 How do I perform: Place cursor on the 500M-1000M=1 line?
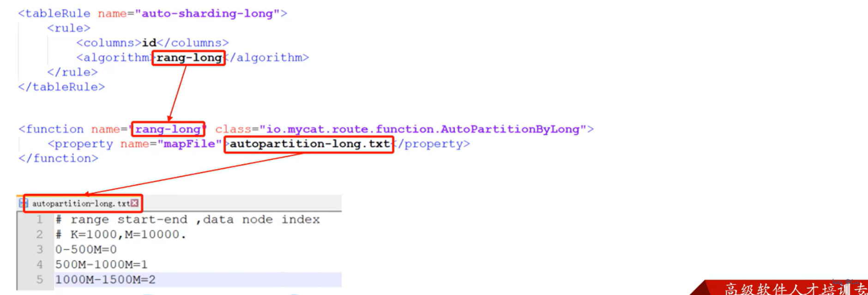click(x=101, y=264)
